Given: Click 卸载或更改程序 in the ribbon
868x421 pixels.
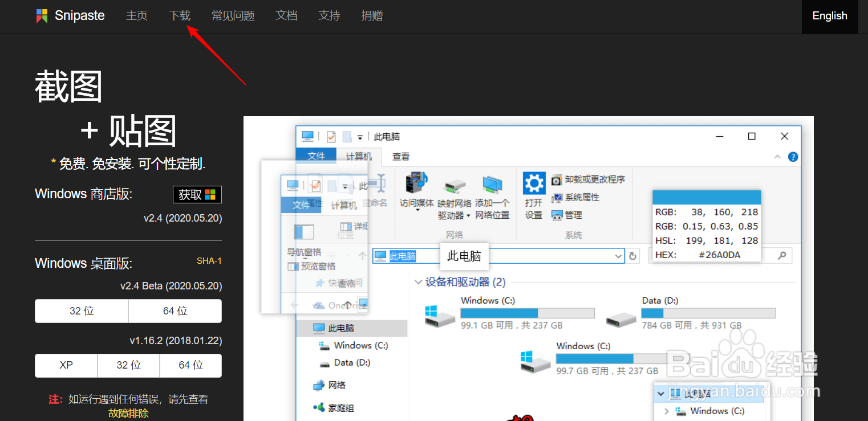Looking at the screenshot, I should pyautogui.click(x=588, y=179).
